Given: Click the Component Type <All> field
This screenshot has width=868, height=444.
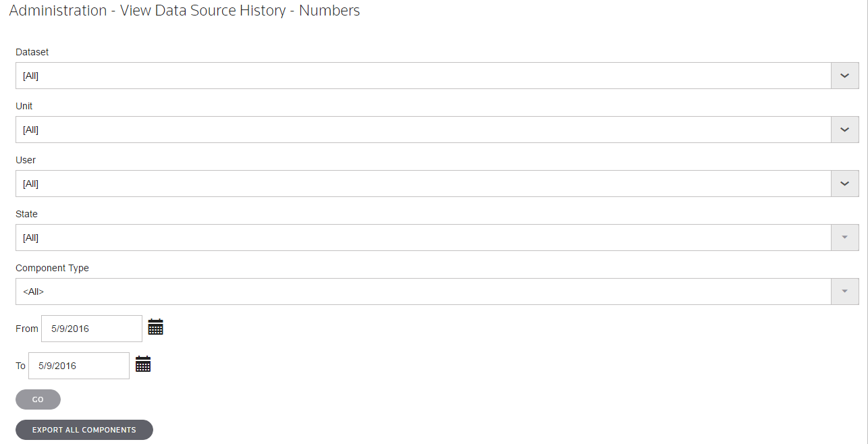Looking at the screenshot, I should click(423, 292).
